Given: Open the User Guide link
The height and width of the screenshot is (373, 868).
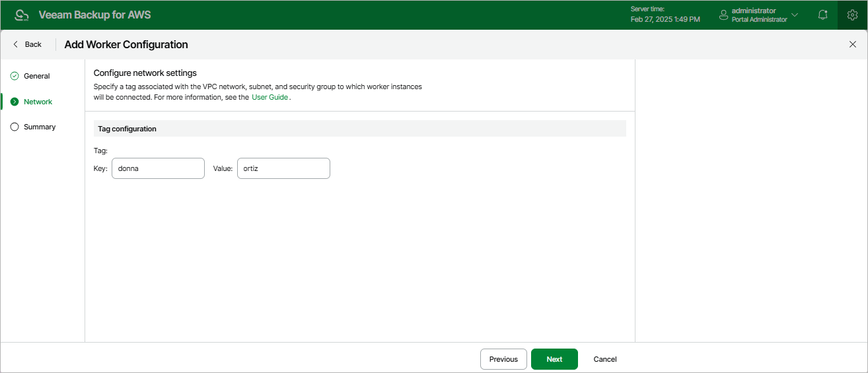Looking at the screenshot, I should 270,97.
